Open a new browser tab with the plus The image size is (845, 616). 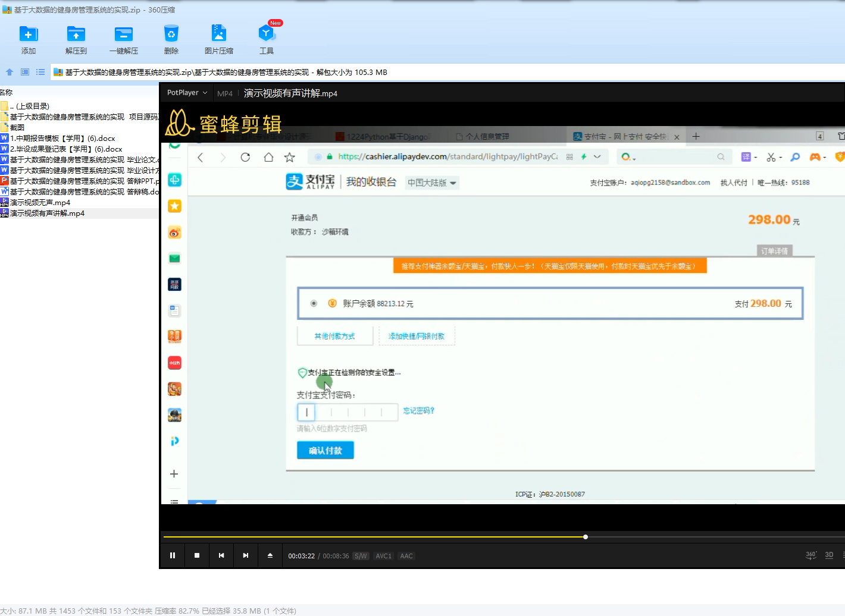coord(696,137)
